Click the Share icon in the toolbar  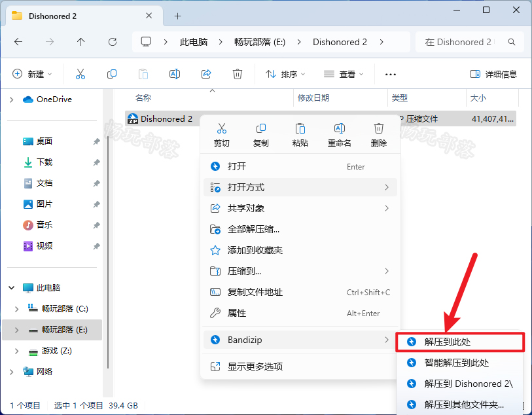pos(206,74)
